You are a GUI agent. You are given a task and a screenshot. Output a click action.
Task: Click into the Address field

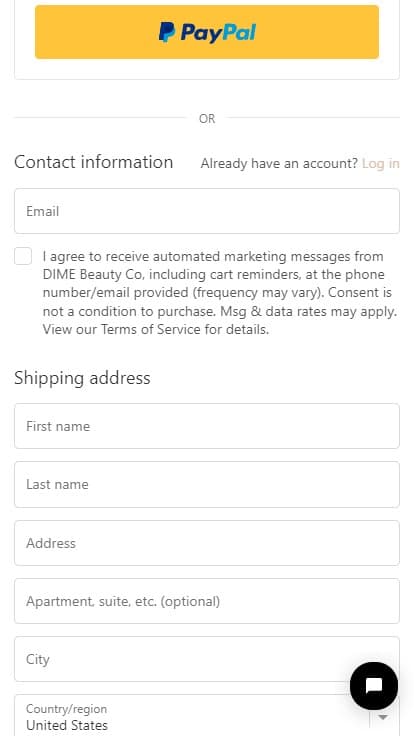click(207, 543)
